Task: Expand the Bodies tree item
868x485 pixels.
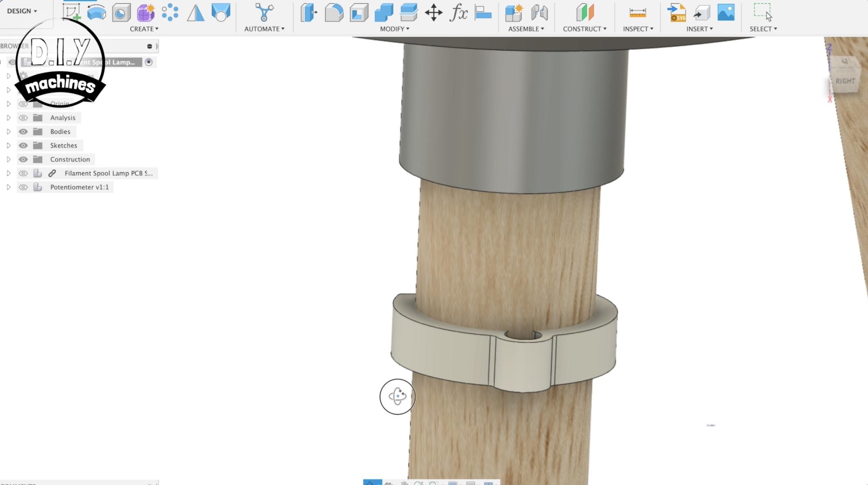Action: click(x=8, y=131)
